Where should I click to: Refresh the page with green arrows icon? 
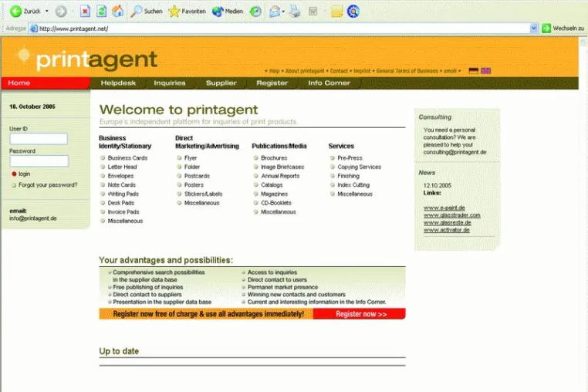102,12
